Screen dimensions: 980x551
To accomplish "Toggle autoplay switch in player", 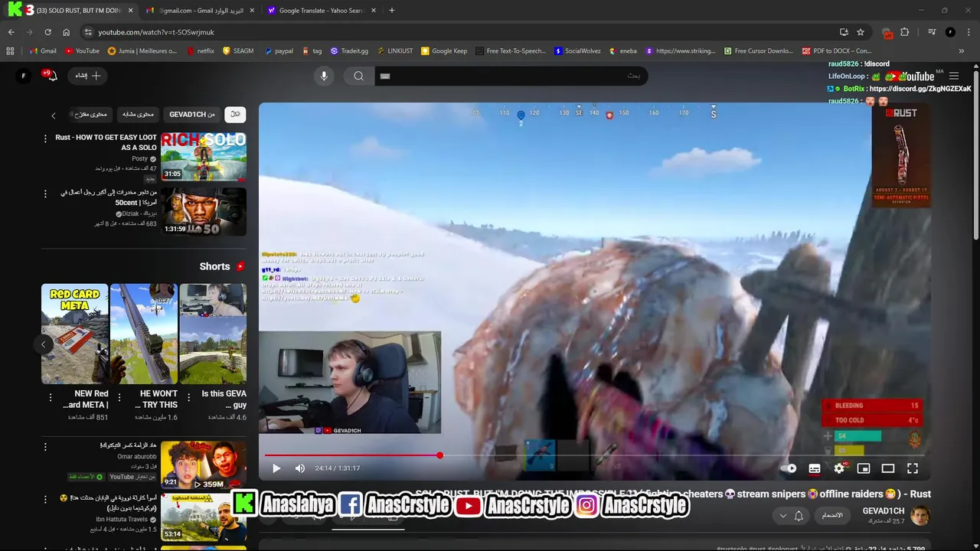I will 790,468.
